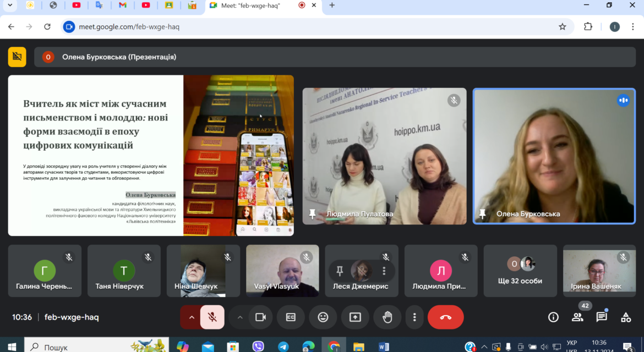Open Telegram from the taskbar
Image resolution: width=644 pixels, height=352 pixels.
283,346
